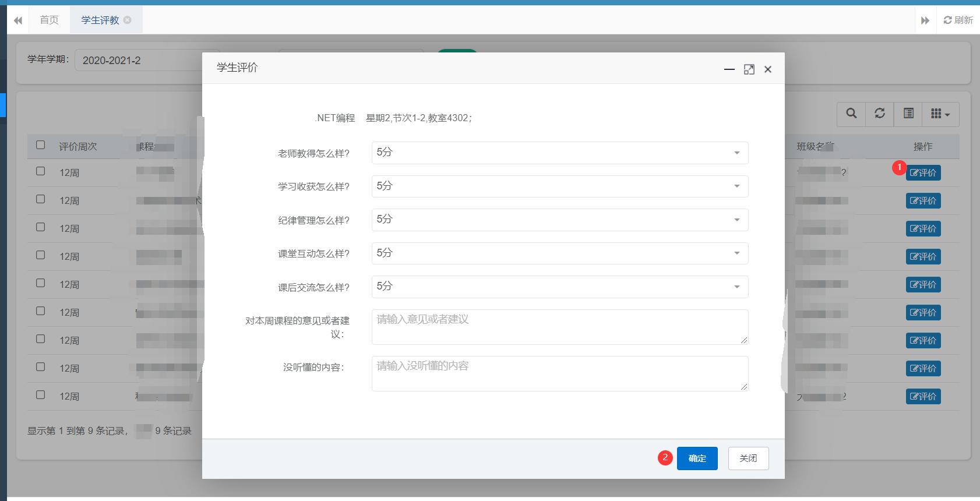This screenshot has width=980, height=501.
Task: Click the seventh row 评价 button
Action: click(x=923, y=341)
